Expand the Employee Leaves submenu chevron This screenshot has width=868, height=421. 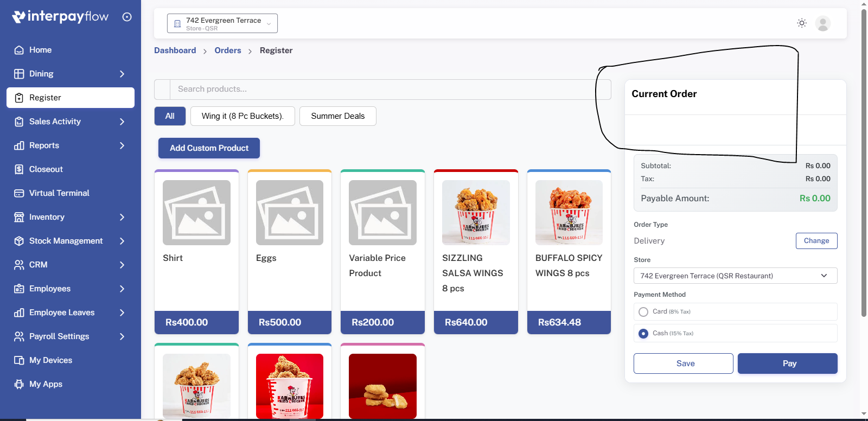pyautogui.click(x=122, y=312)
